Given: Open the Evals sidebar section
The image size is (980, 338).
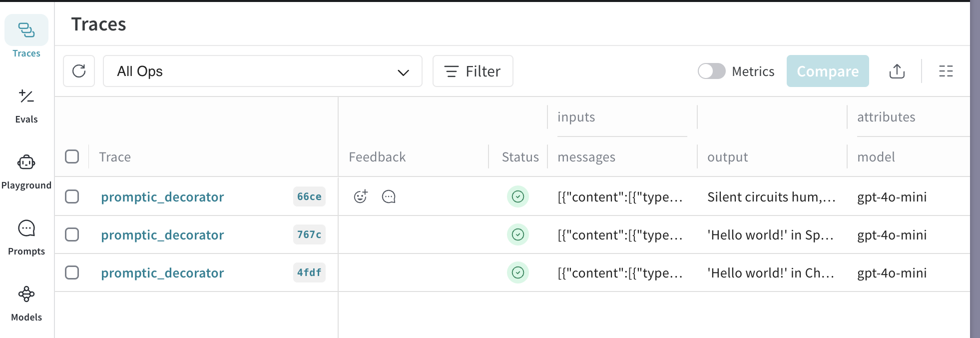Looking at the screenshot, I should point(26,105).
